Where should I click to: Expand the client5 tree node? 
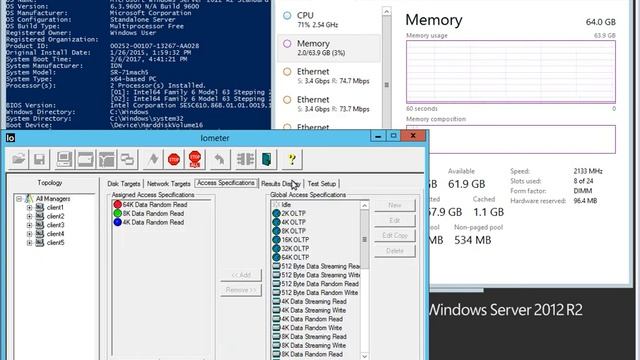(29, 243)
